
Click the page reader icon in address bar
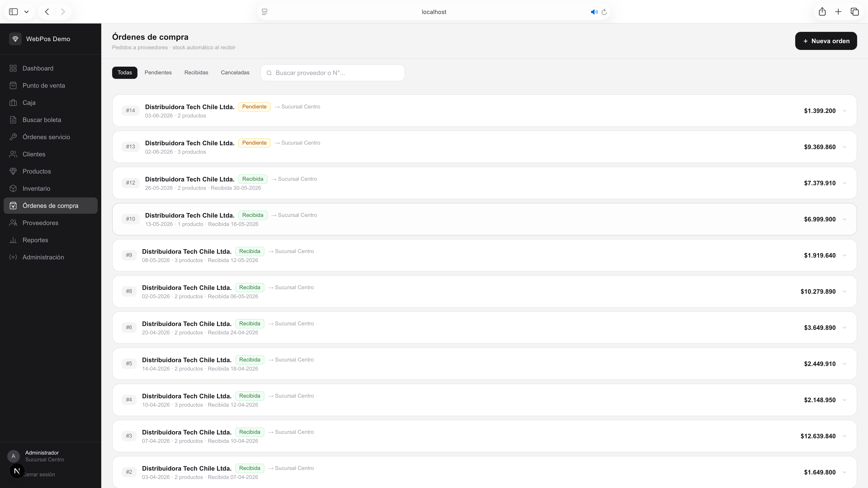[264, 12]
